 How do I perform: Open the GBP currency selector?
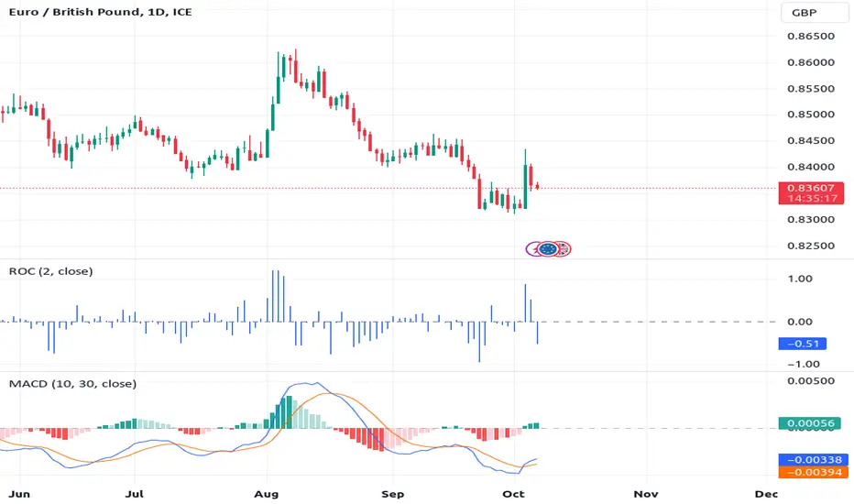(x=815, y=12)
